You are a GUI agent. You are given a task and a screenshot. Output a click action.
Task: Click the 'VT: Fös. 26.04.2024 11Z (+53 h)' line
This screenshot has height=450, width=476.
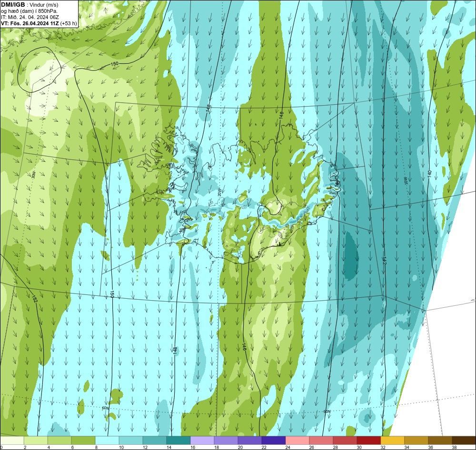[x=39, y=23]
